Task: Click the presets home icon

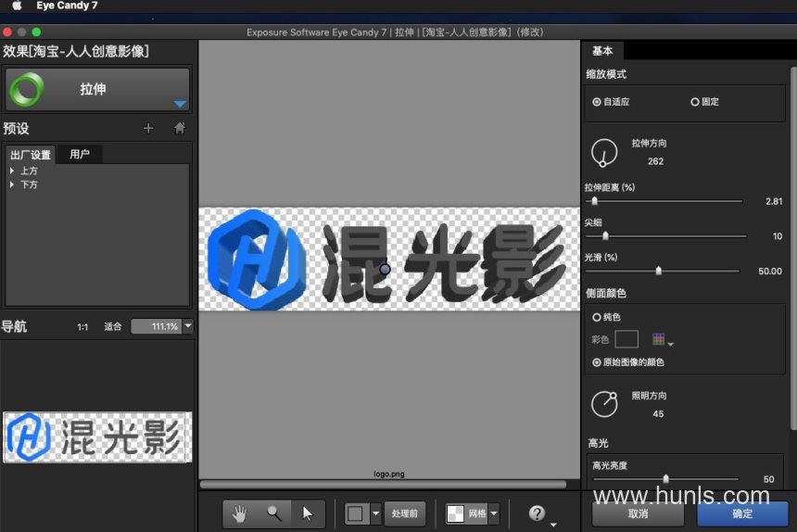Action: pos(180,128)
